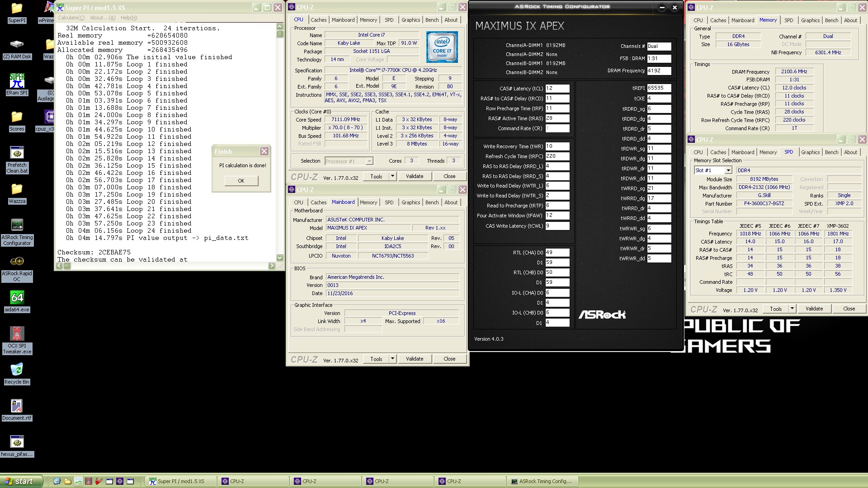Open Graphics tab in Mainboard CPU-Z window

point(410,202)
